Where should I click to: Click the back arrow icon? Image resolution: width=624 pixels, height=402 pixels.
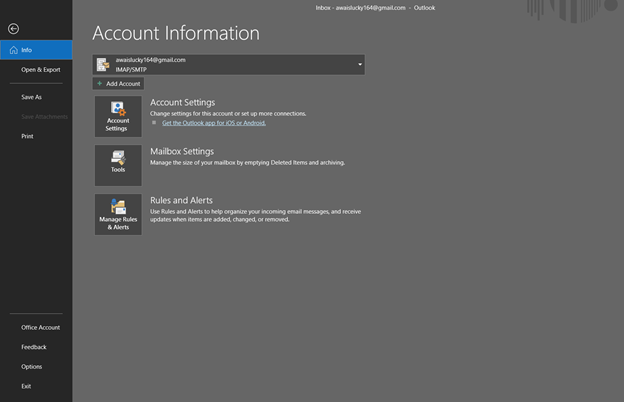pos(14,29)
